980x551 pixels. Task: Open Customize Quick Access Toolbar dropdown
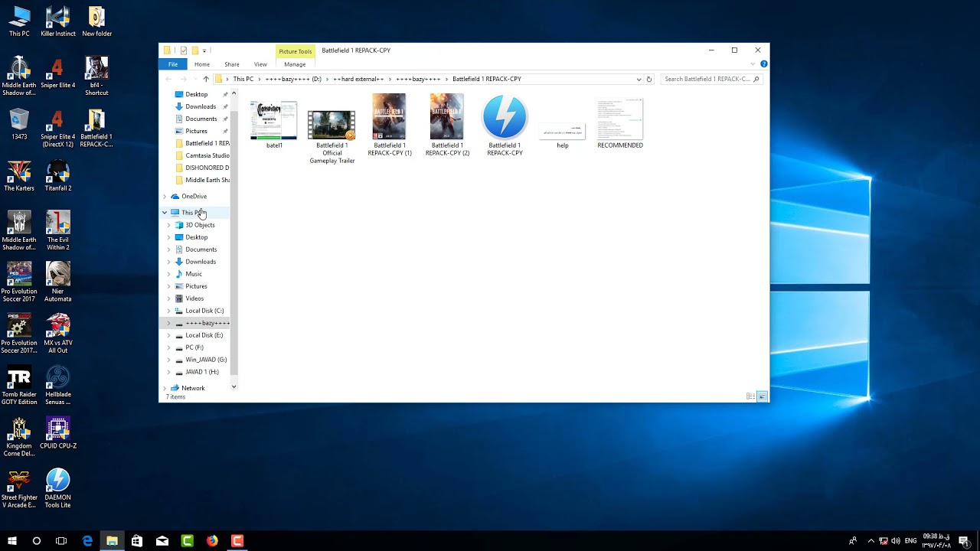(x=204, y=51)
